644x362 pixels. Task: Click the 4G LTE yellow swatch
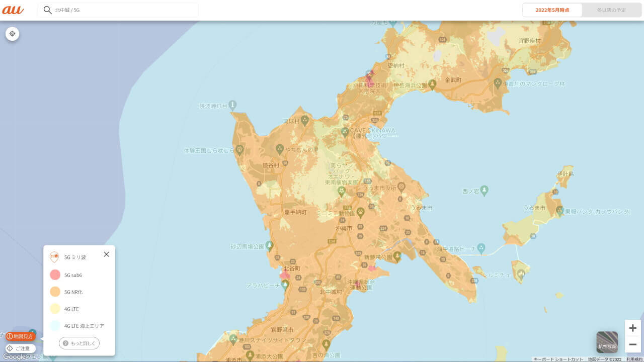tap(55, 309)
